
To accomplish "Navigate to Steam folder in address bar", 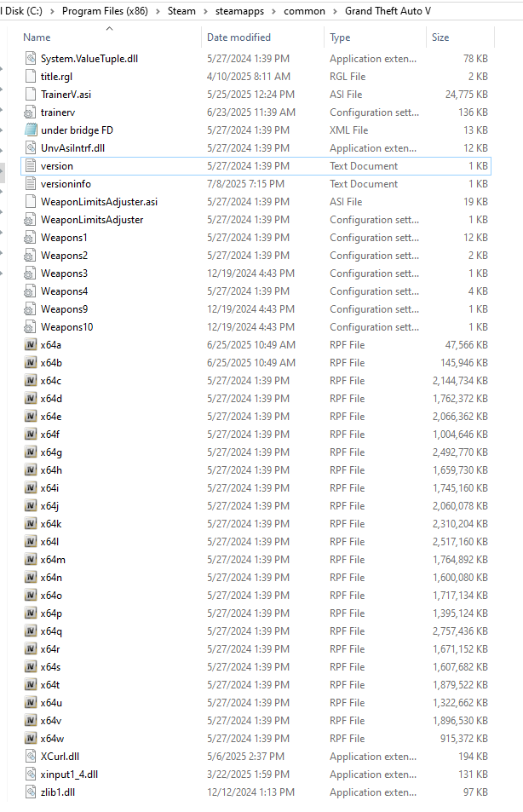I will coord(181,11).
